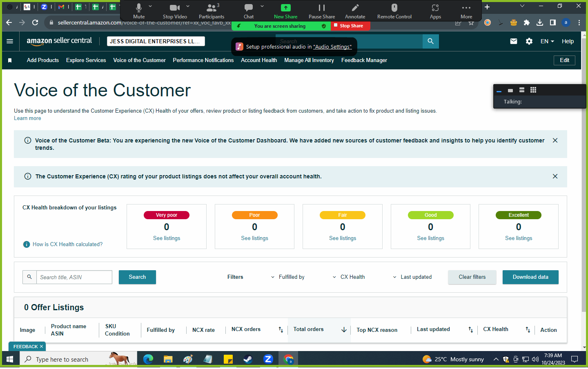The height and width of the screenshot is (369, 588).
Task: Dismiss the Voice of the Customer Beta banner
Action: [x=555, y=140]
